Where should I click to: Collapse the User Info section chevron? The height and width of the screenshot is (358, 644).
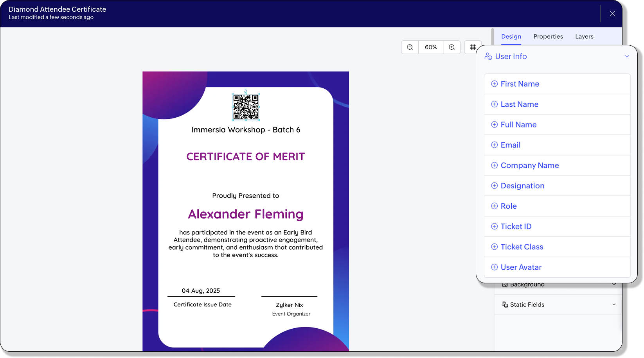(627, 56)
